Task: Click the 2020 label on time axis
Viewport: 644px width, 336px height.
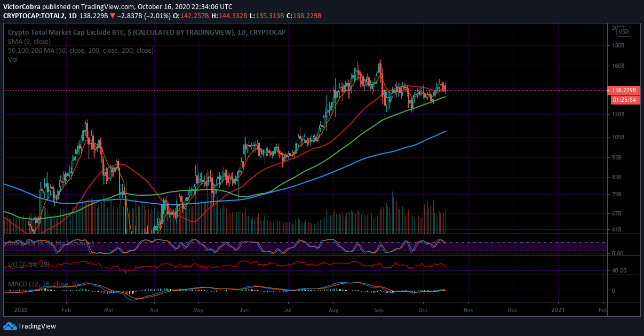Action: [x=20, y=309]
